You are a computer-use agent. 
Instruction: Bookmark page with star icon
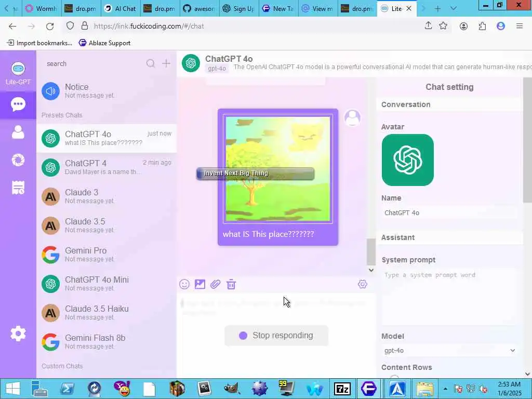443,26
